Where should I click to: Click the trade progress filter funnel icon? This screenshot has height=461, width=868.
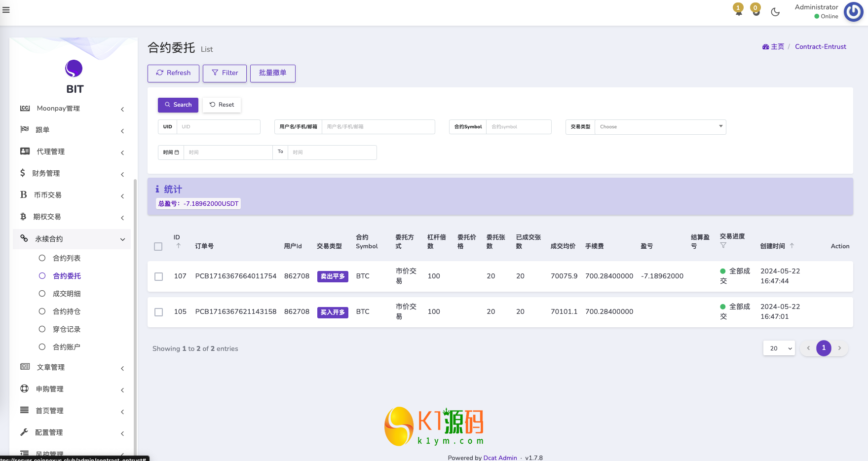point(723,245)
